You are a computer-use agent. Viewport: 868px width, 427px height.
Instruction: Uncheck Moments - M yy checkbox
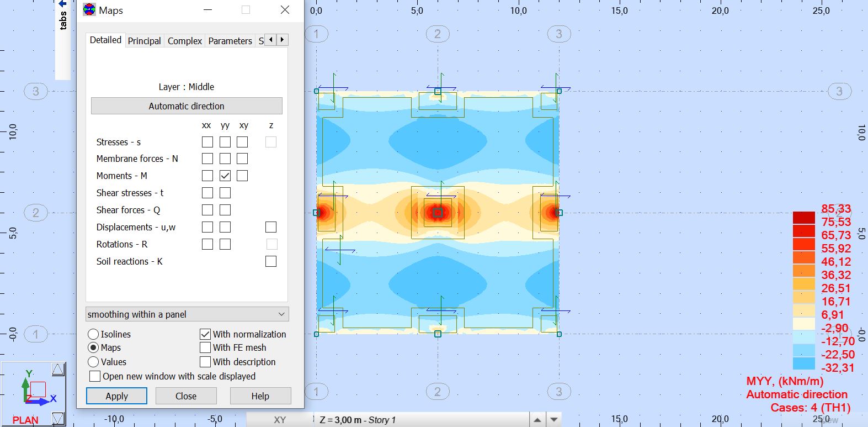[225, 176]
